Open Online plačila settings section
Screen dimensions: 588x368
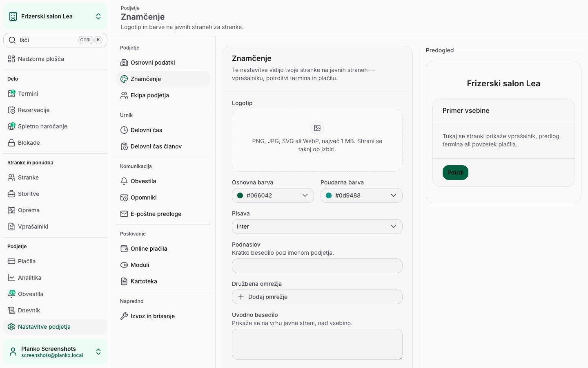(x=163, y=249)
